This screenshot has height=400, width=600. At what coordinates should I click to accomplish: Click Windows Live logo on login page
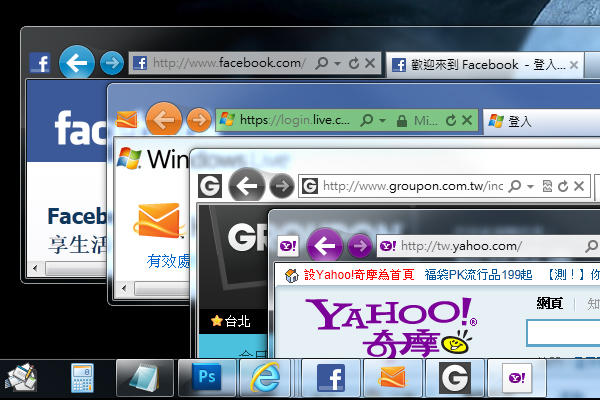pyautogui.click(x=153, y=159)
